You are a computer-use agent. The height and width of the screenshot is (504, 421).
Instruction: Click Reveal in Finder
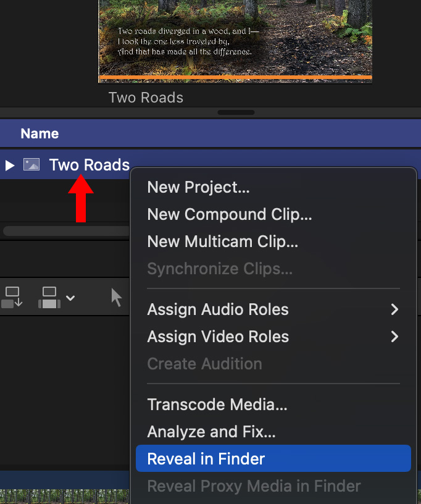coord(206,459)
